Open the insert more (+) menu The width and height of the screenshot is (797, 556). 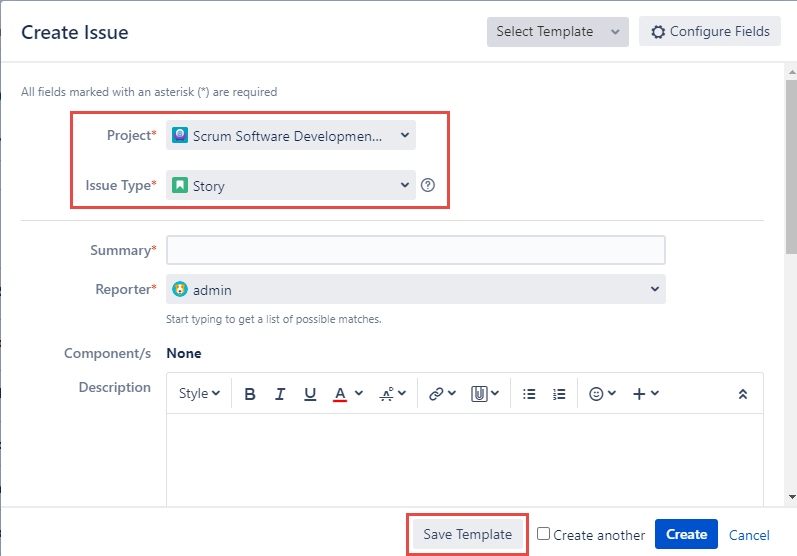point(646,394)
